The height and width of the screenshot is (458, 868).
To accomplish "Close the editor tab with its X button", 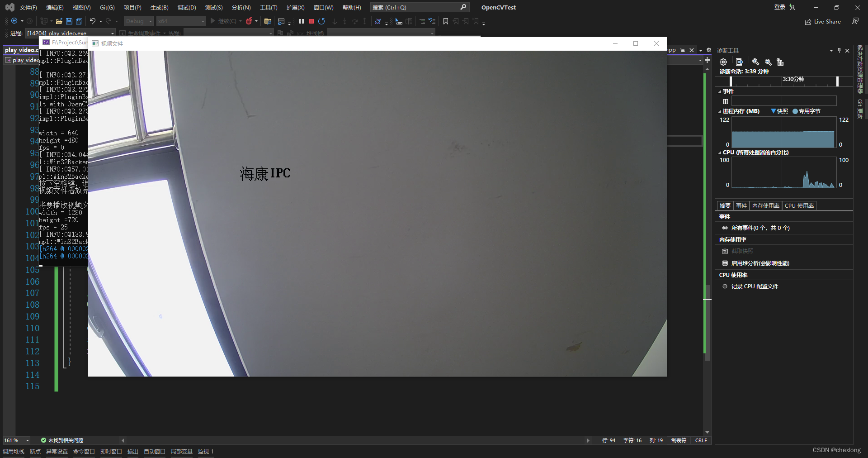I will pos(692,50).
